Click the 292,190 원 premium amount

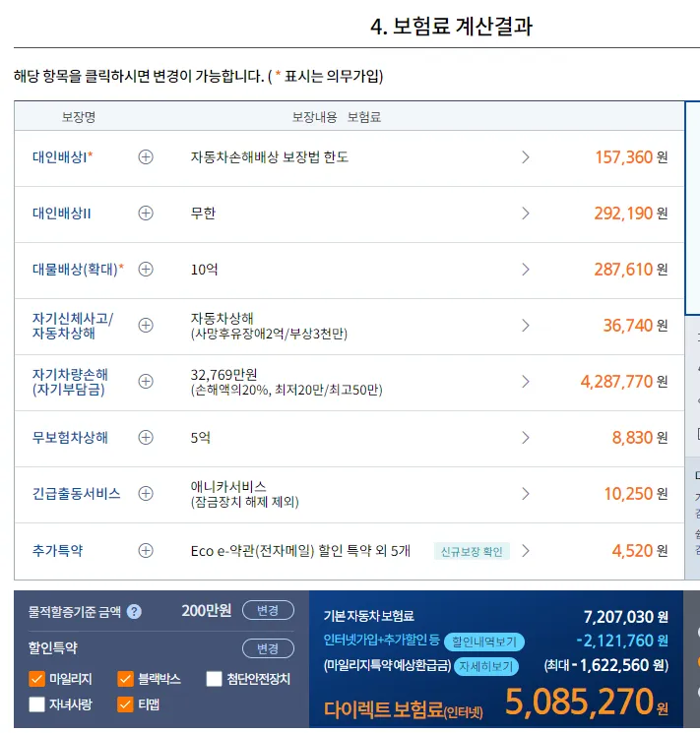coord(631,214)
